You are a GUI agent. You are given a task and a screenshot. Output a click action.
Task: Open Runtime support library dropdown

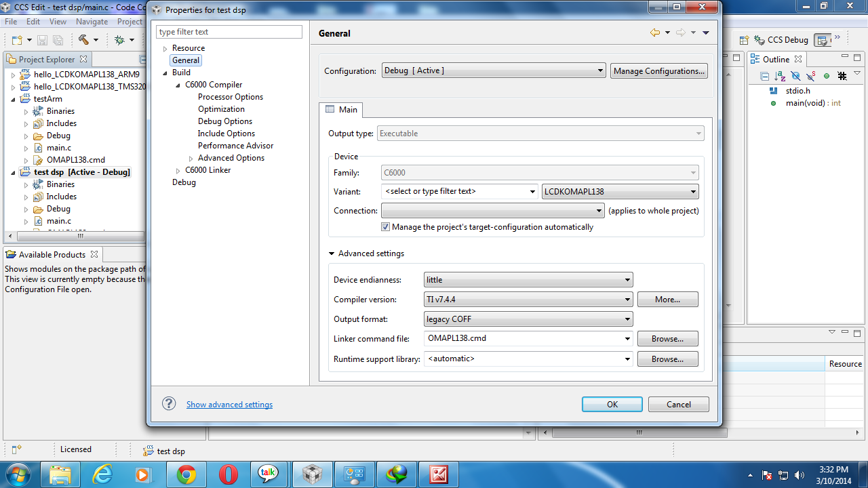(628, 359)
